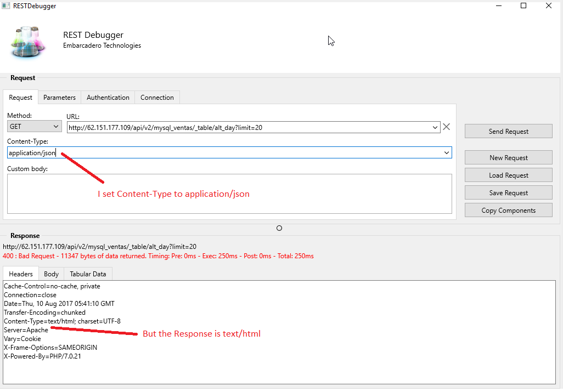This screenshot has height=392, width=563.
Task: Click the Server=Apache header line
Action: [x=26, y=330]
